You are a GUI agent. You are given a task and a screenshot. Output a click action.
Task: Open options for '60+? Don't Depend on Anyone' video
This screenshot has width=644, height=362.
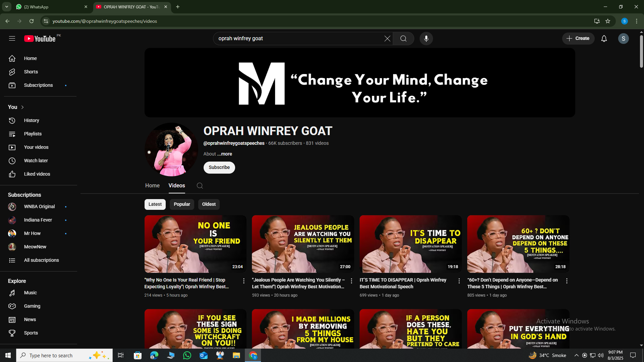[567, 281]
